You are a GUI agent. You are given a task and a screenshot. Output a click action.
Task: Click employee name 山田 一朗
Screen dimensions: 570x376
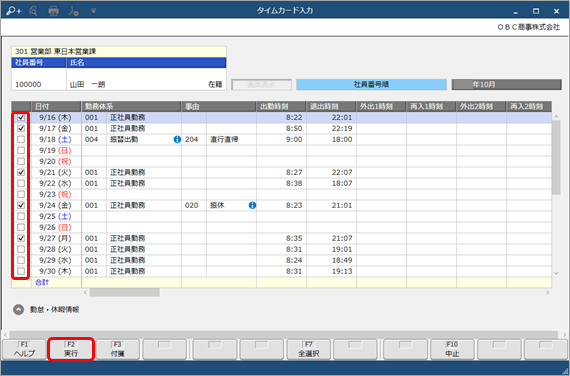pyautogui.click(x=87, y=84)
